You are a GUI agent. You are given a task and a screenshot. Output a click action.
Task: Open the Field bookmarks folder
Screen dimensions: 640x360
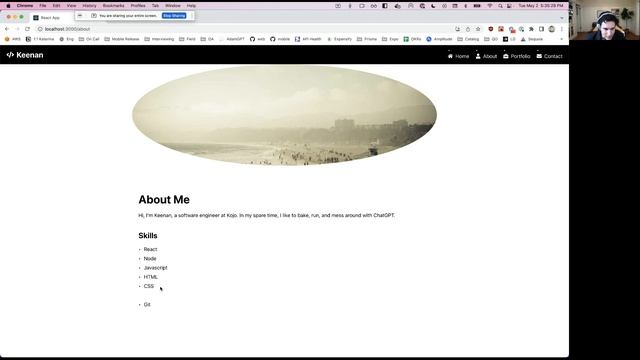point(187,39)
